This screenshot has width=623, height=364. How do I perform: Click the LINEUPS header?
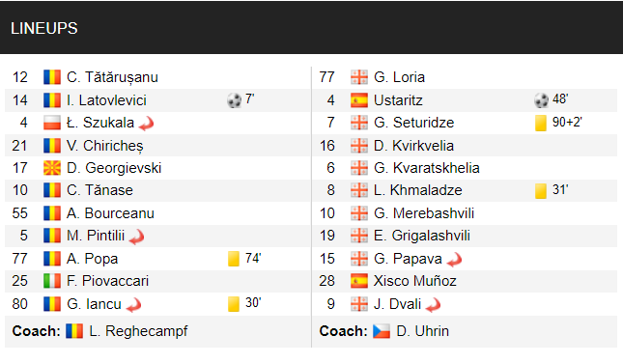pyautogui.click(x=44, y=28)
